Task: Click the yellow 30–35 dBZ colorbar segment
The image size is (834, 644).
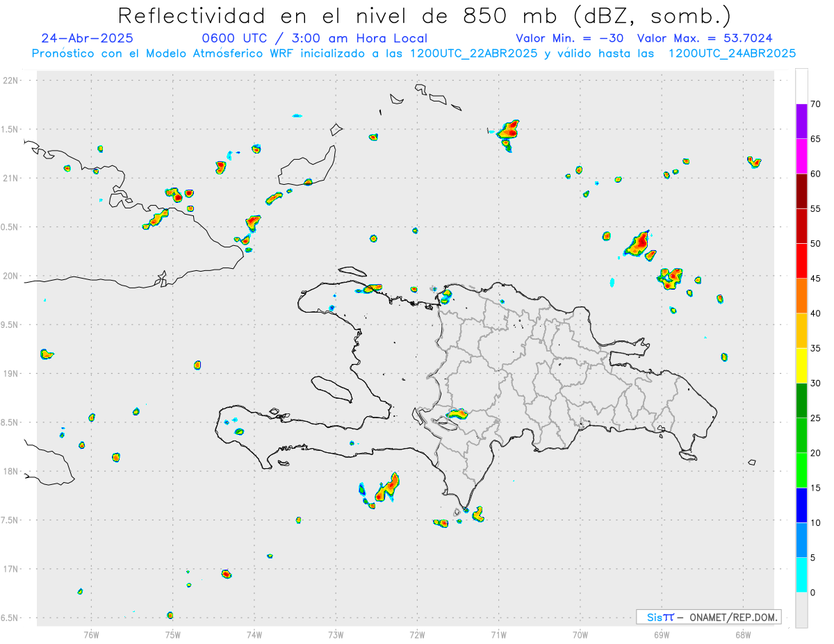Action: [801, 366]
